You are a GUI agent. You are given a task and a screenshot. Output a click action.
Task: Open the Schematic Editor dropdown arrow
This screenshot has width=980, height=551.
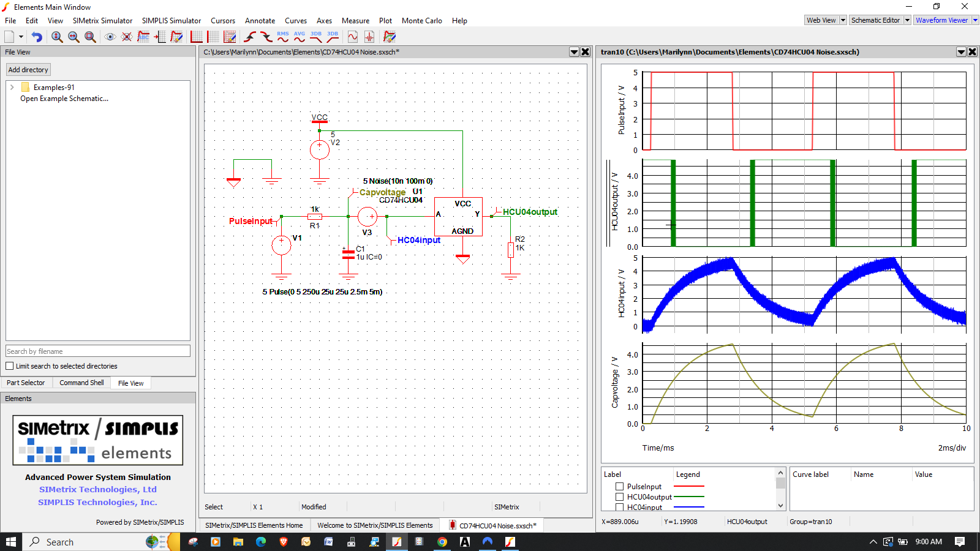pyautogui.click(x=907, y=20)
